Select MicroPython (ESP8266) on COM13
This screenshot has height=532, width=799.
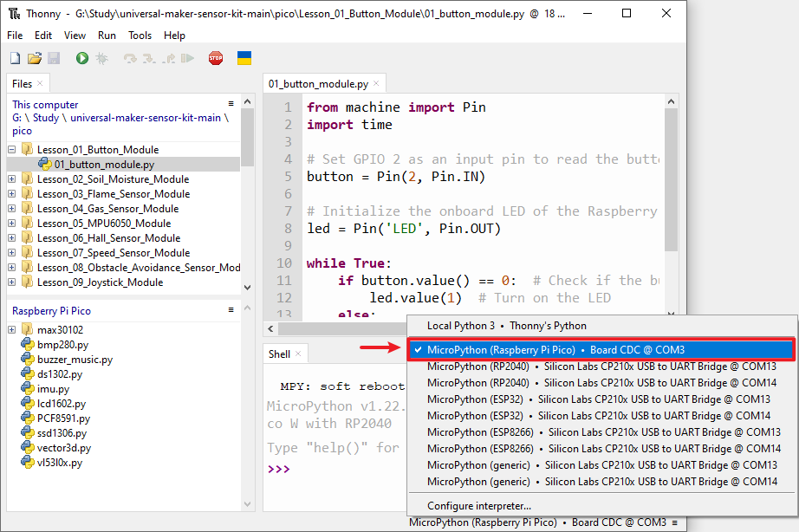pos(601,432)
